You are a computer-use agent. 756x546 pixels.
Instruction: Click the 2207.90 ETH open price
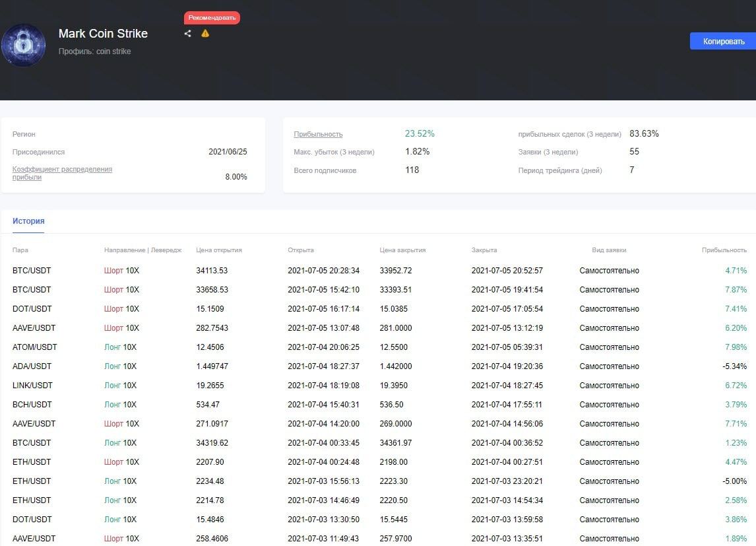coord(210,462)
